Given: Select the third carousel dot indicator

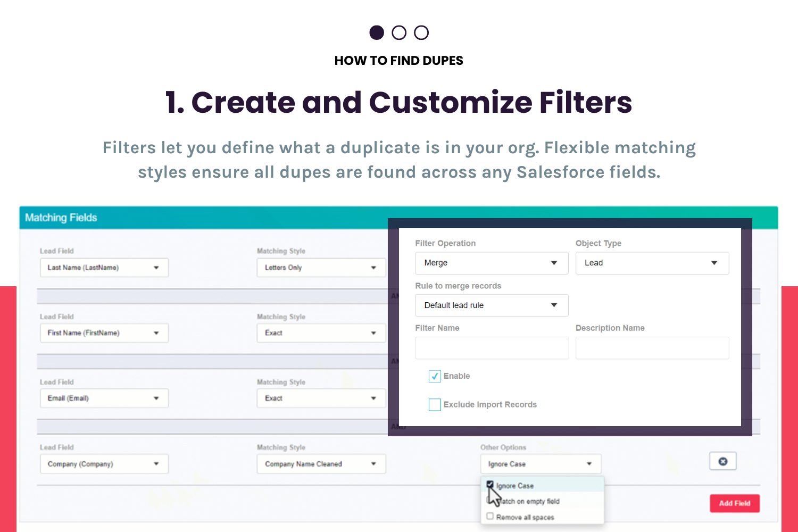Looking at the screenshot, I should coord(421,32).
